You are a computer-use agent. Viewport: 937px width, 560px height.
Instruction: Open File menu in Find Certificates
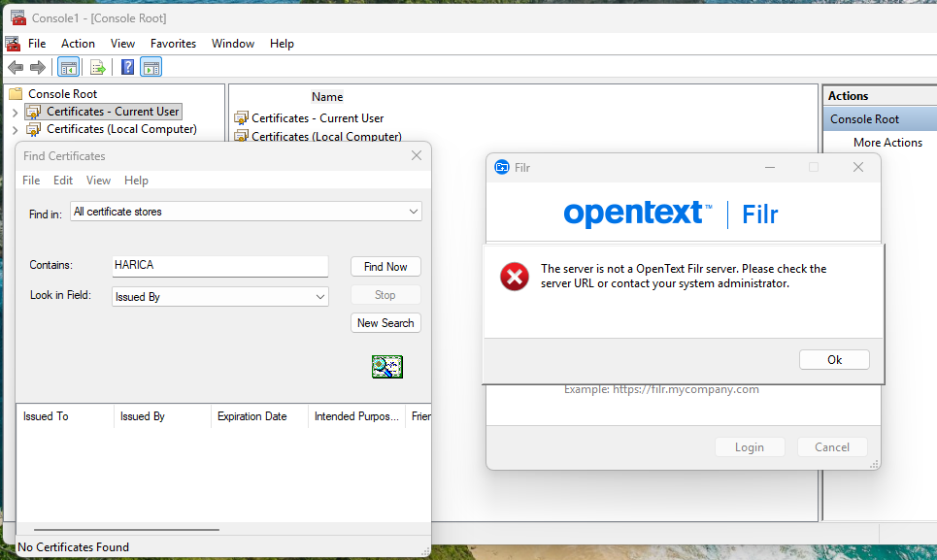pyautogui.click(x=31, y=181)
